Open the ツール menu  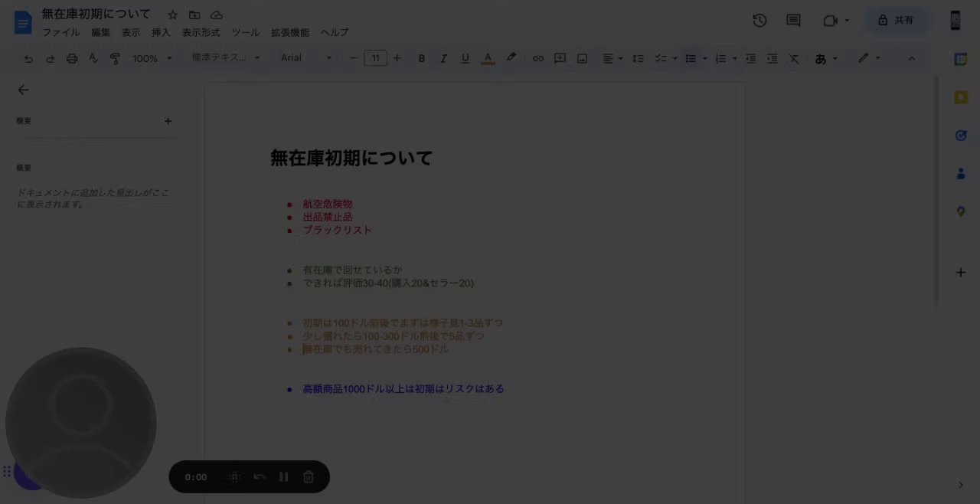tap(246, 33)
